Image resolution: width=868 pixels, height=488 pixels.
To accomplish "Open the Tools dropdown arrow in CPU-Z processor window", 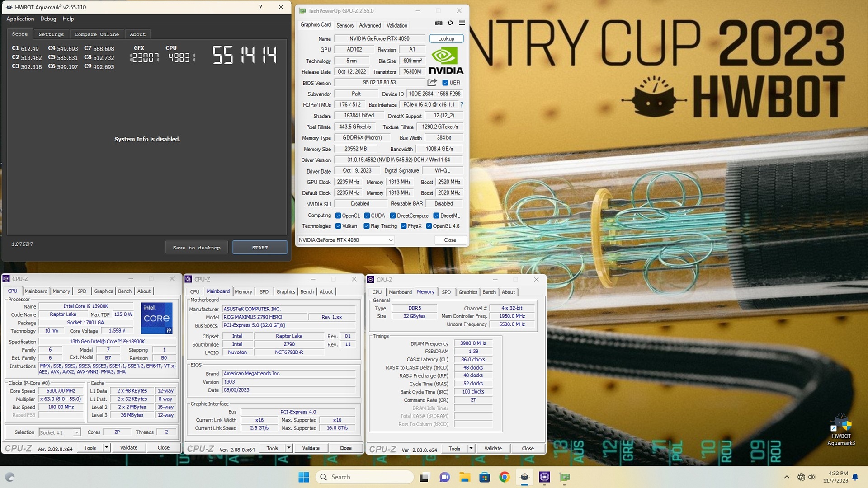I will (107, 447).
